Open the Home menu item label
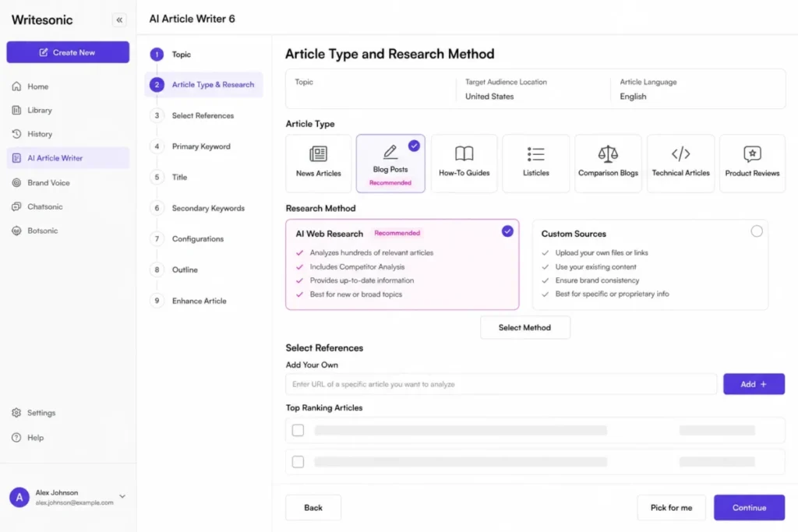The height and width of the screenshot is (532, 798). (38, 86)
